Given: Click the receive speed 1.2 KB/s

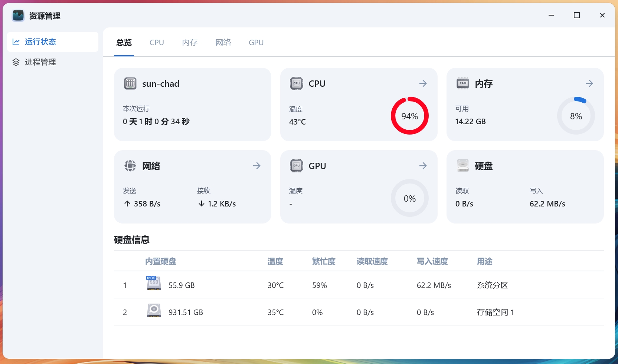Looking at the screenshot, I should 222,203.
